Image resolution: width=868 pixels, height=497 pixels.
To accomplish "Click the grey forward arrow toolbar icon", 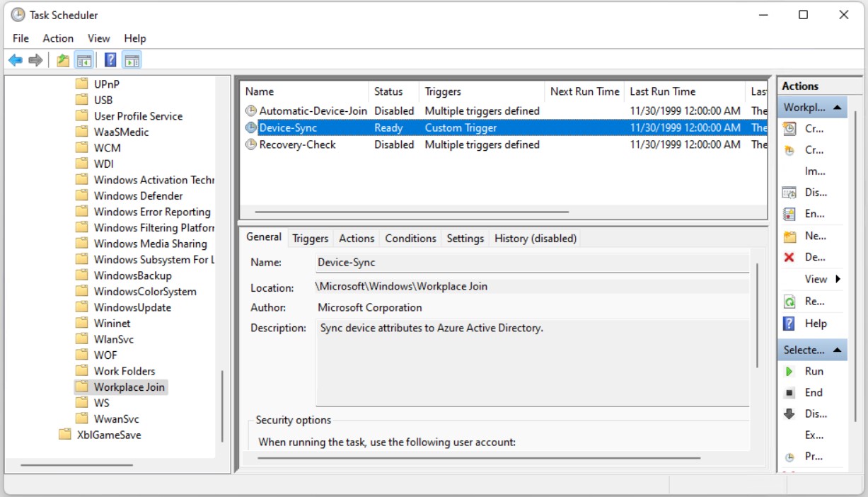I will coord(35,61).
